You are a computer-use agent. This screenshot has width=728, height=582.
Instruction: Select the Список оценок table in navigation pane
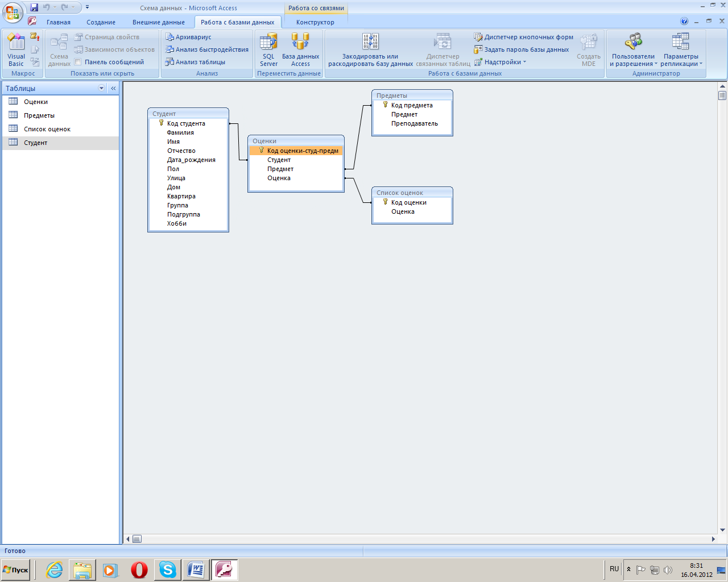click(x=60, y=129)
